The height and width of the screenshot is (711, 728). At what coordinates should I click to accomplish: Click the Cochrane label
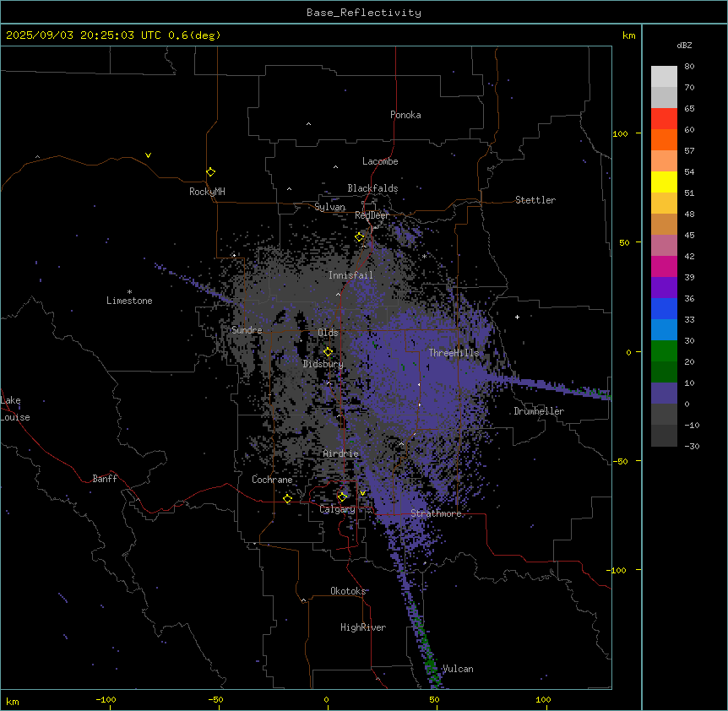click(272, 480)
